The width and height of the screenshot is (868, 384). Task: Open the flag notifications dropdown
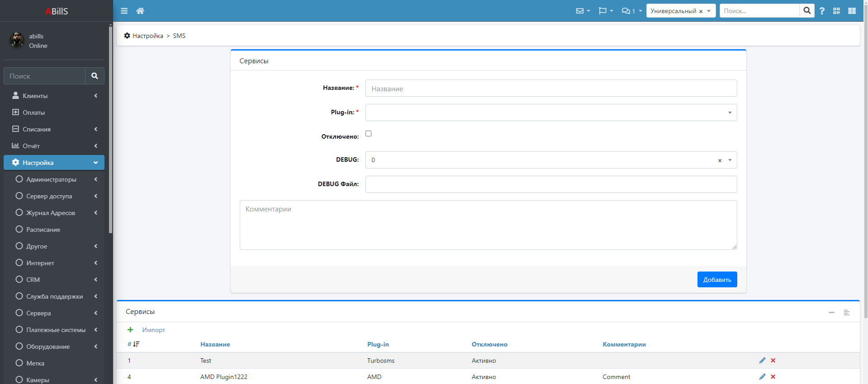coord(606,11)
